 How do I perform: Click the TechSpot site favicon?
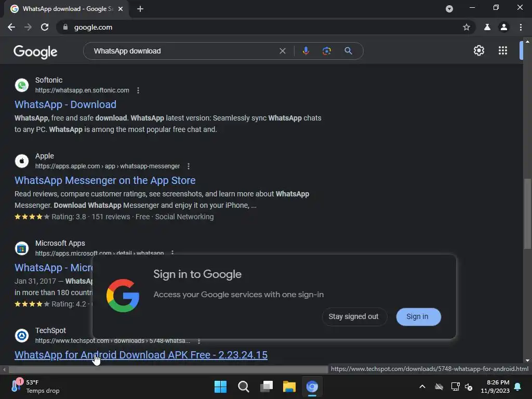pos(22,335)
